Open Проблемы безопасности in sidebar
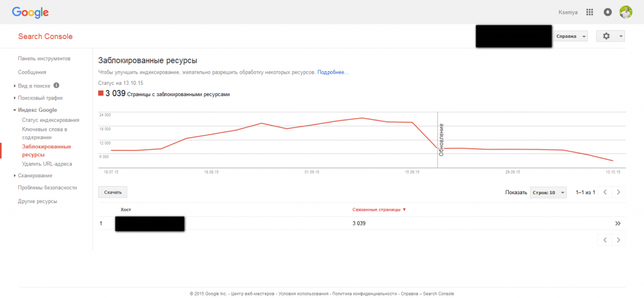This screenshot has width=644, height=298. 48,188
